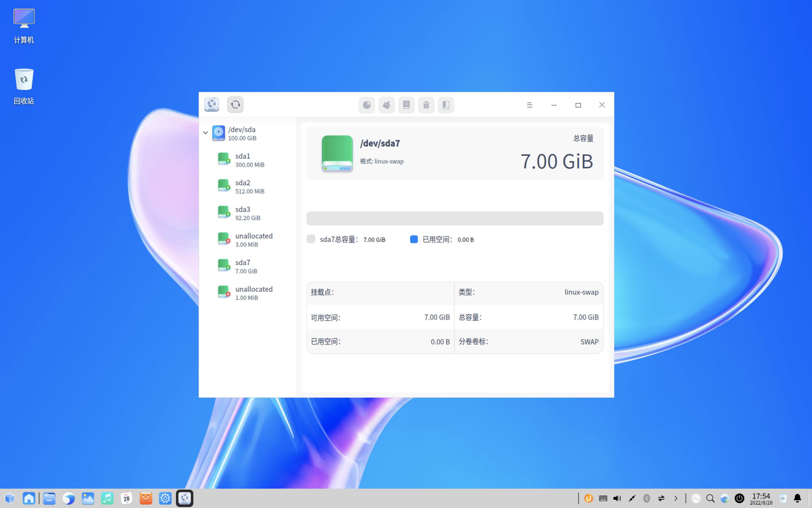Click the orange U tray icon
Screen dimensions: 812x508
click(x=588, y=498)
